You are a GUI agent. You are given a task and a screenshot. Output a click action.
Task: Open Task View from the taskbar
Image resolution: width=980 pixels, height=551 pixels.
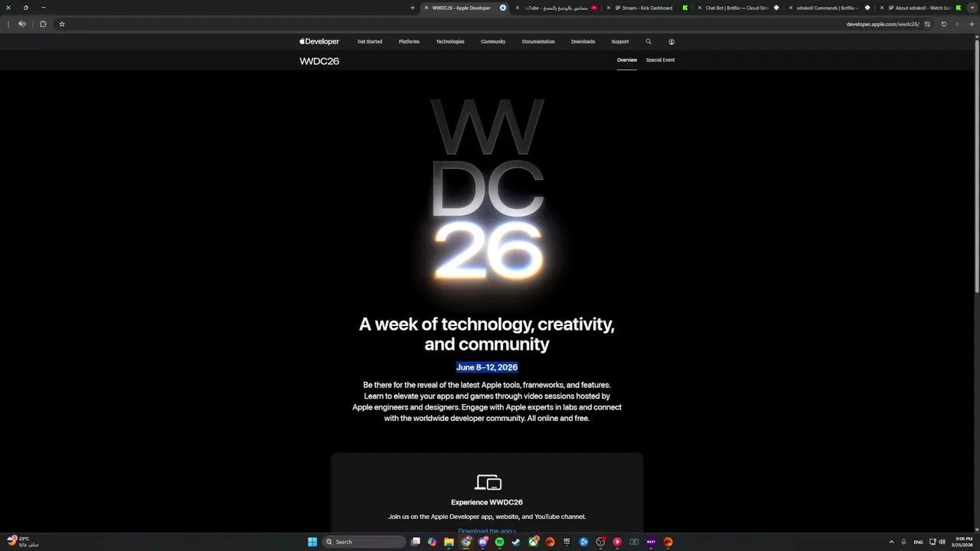(416, 542)
